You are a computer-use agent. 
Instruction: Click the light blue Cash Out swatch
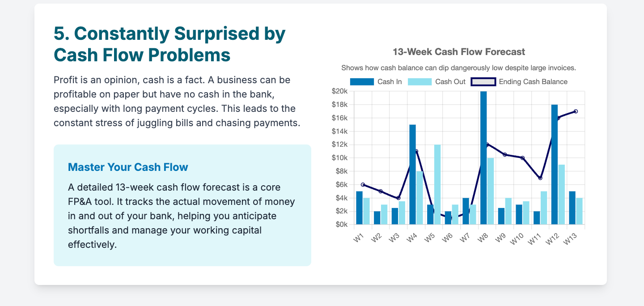pyautogui.click(x=419, y=82)
